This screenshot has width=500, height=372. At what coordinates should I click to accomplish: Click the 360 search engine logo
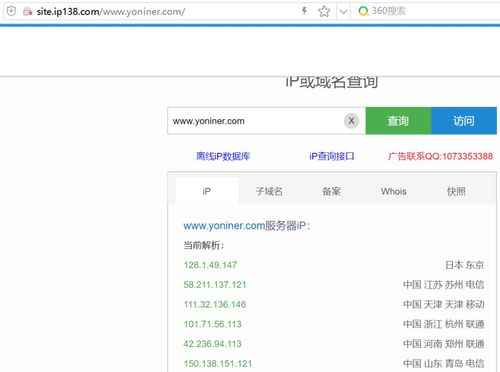point(363,11)
